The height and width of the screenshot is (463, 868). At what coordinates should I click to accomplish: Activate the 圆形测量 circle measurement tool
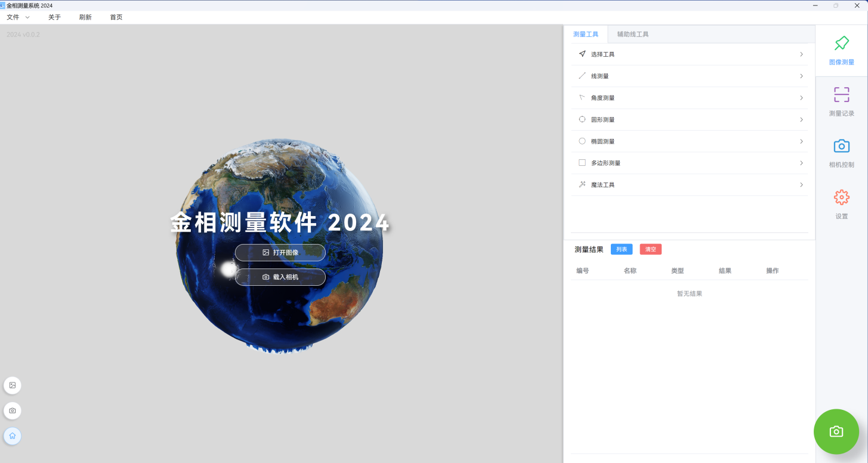point(603,119)
